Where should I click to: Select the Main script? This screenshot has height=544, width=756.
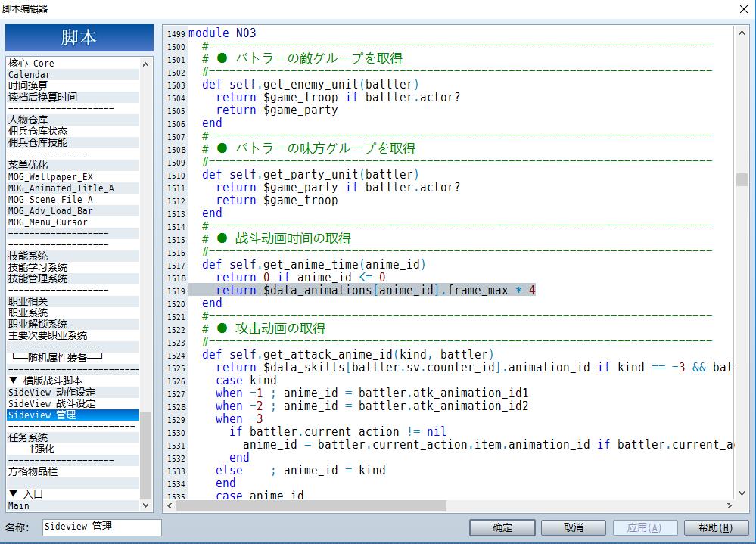[x=73, y=505]
